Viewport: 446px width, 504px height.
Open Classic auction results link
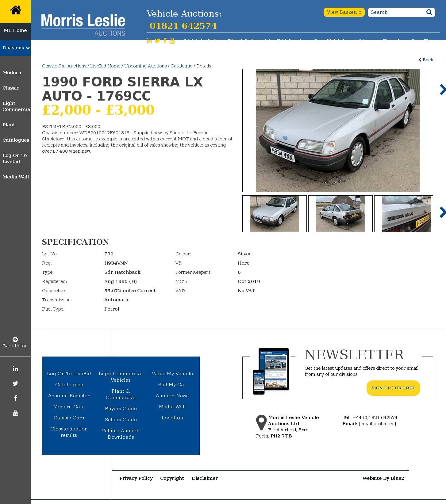[69, 432]
